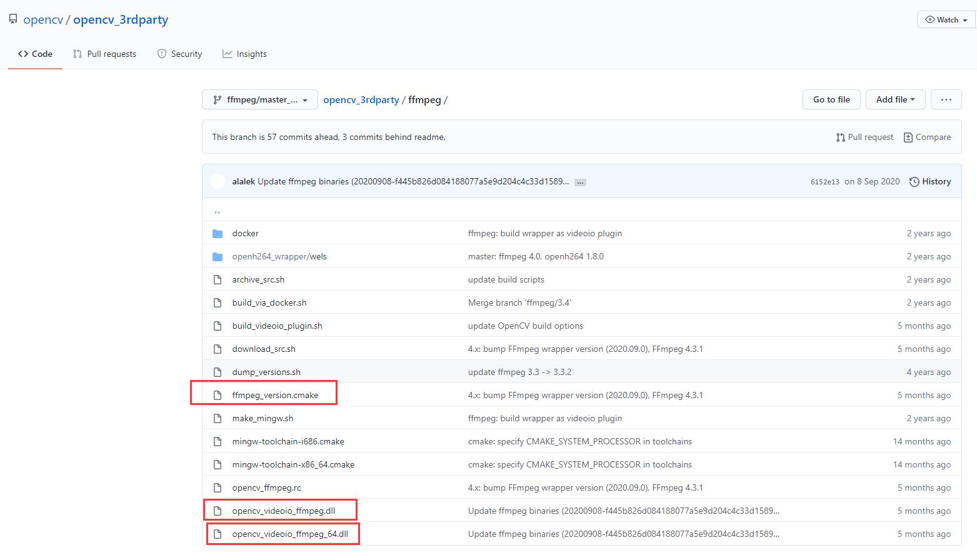Click the Go to file button

tap(831, 99)
